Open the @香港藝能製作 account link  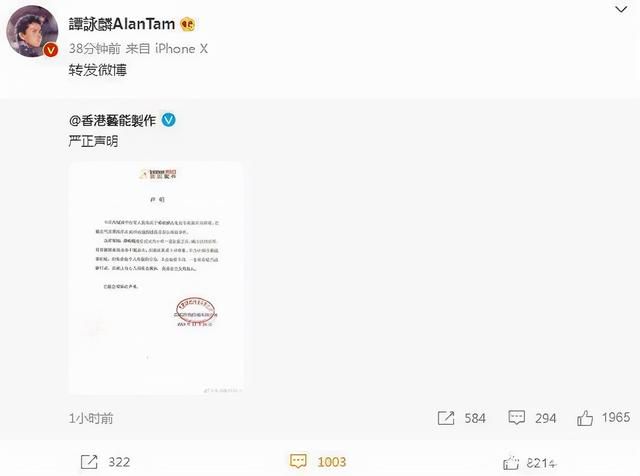(112, 120)
